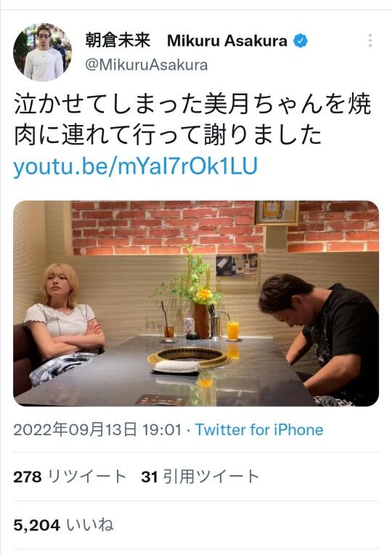The image size is (392, 555).
Task: Click the @MikuruAsakura handle
Action: pos(147,65)
